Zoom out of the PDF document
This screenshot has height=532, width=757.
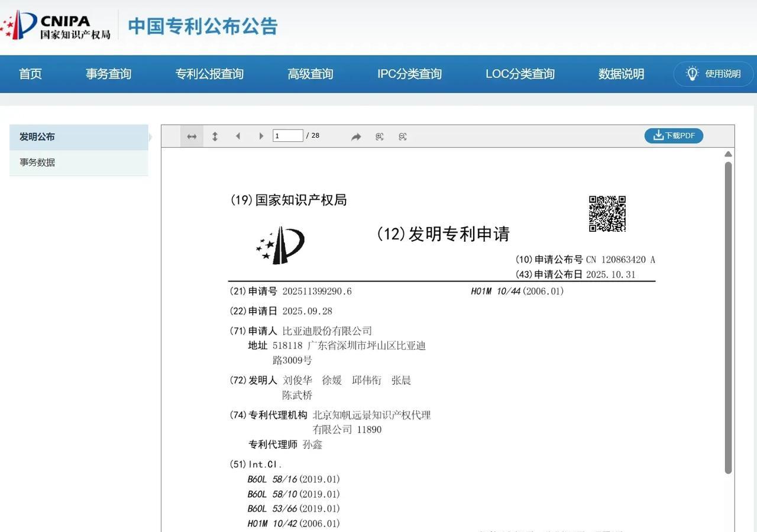(403, 137)
